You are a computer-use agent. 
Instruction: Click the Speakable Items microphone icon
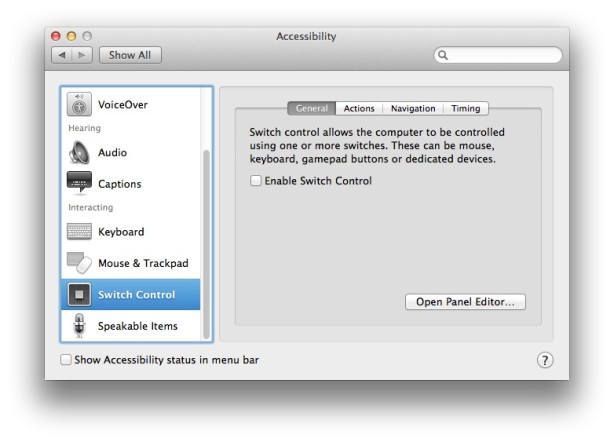(79, 326)
